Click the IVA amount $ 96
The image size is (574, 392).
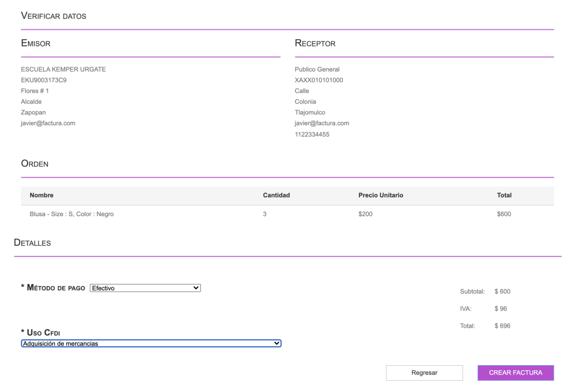[501, 309]
